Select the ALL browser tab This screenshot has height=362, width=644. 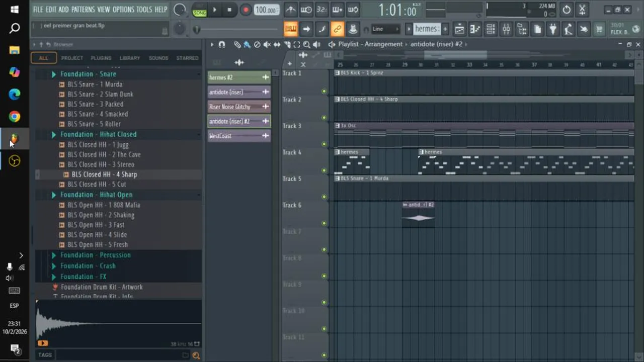[x=43, y=58]
